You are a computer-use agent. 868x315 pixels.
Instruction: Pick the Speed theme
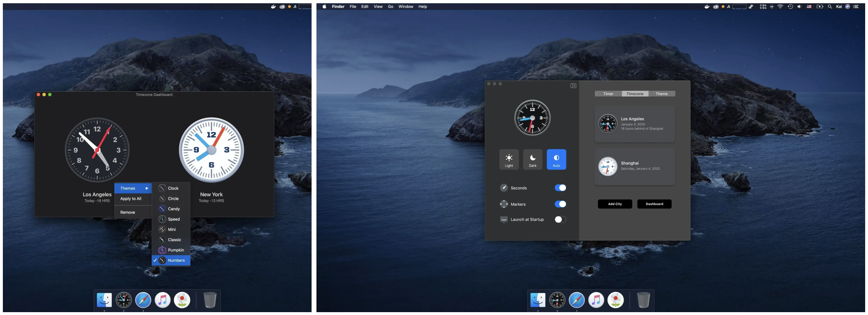[171, 219]
